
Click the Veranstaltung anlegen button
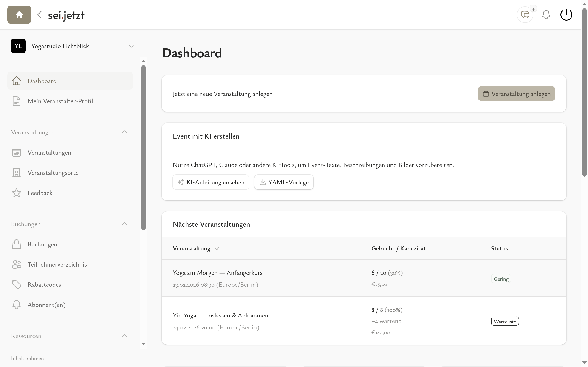[516, 94]
